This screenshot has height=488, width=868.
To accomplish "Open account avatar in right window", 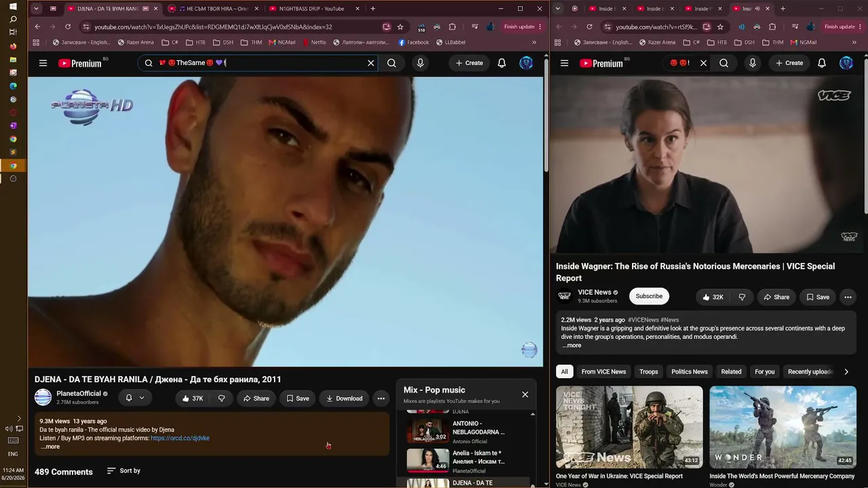I will click(x=846, y=63).
